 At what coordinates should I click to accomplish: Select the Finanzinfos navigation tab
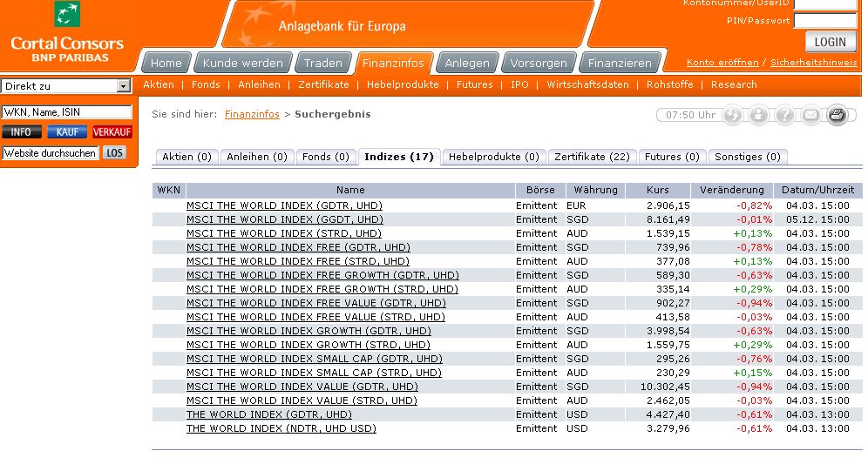393,63
